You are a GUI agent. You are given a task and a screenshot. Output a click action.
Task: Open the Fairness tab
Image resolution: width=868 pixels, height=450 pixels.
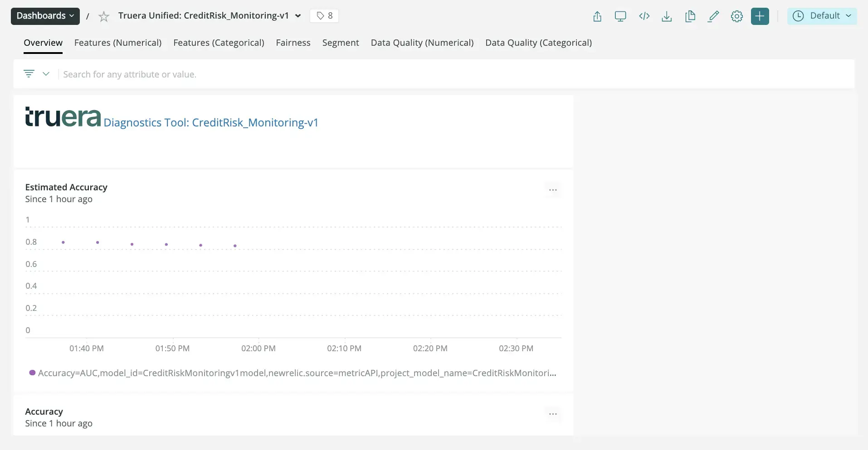click(293, 43)
